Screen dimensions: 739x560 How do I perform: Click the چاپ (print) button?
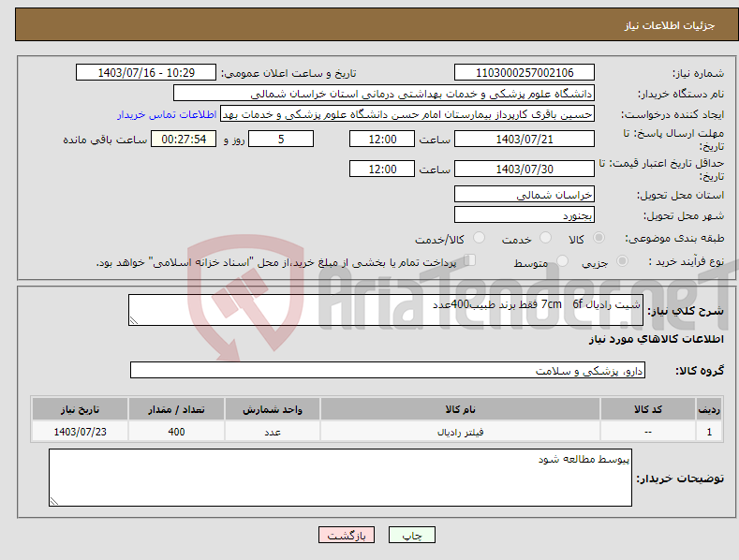(x=411, y=535)
